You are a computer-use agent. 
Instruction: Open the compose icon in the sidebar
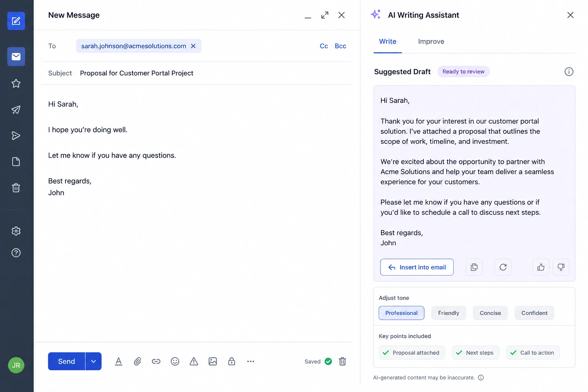[x=16, y=21]
